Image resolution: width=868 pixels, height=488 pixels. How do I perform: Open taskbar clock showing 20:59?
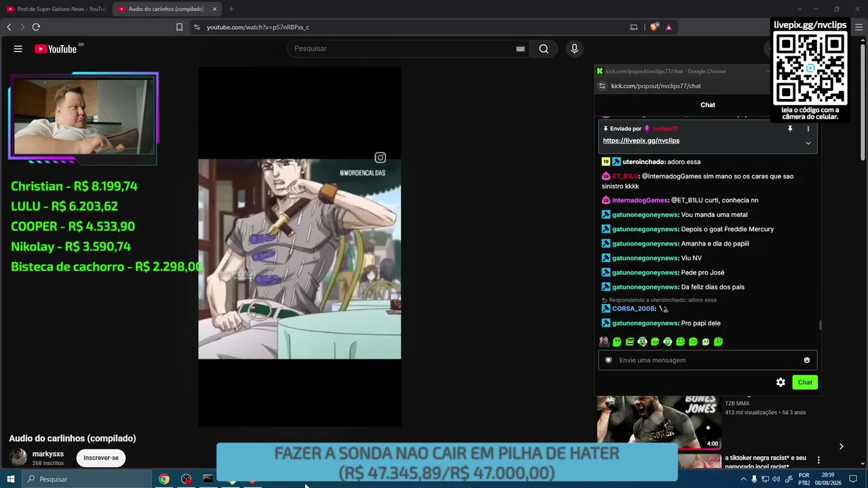[827, 479]
